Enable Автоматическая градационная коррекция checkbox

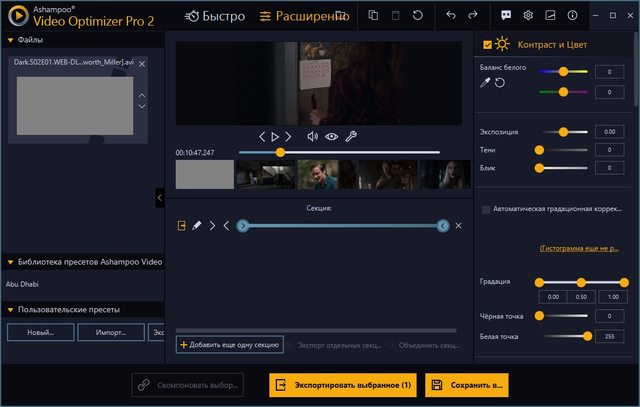(x=486, y=209)
